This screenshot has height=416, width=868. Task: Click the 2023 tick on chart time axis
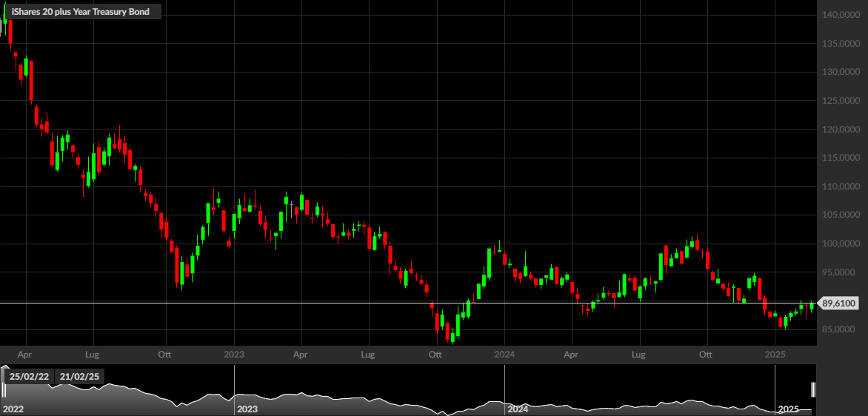234,355
